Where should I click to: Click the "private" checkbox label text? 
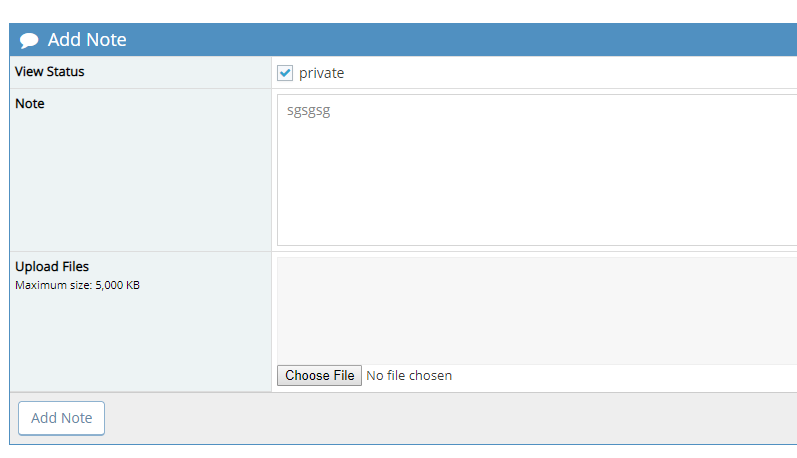[321, 73]
